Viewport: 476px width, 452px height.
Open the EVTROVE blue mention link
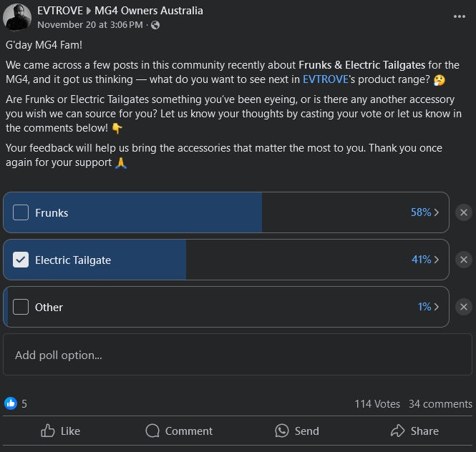pos(326,79)
